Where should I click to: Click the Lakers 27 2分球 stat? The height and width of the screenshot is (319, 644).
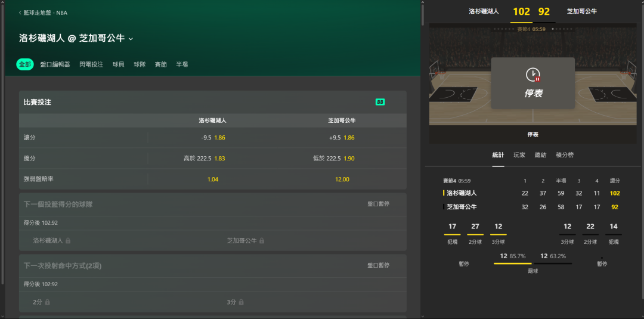tap(475, 233)
